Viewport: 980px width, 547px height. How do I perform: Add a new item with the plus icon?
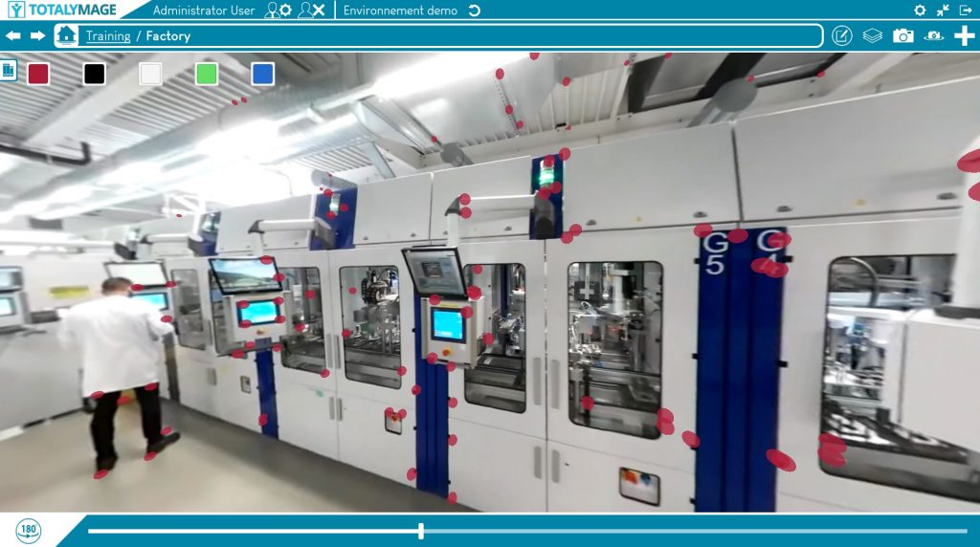tap(965, 36)
